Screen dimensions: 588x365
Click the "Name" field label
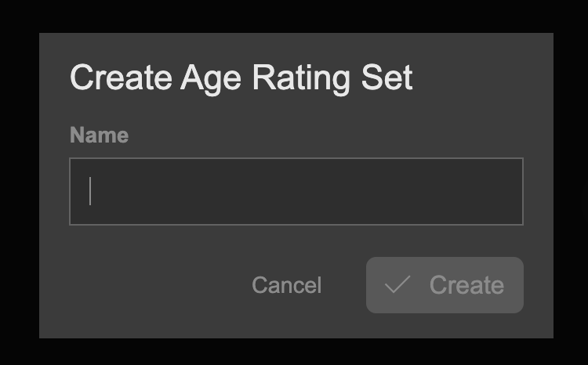99,135
